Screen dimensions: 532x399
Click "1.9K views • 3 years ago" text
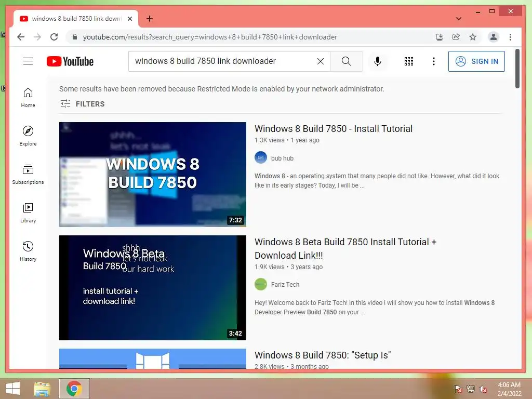coord(288,267)
